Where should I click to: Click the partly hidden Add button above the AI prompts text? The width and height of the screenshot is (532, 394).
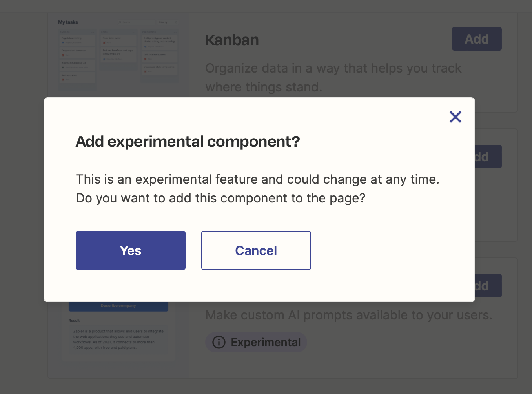point(488,286)
